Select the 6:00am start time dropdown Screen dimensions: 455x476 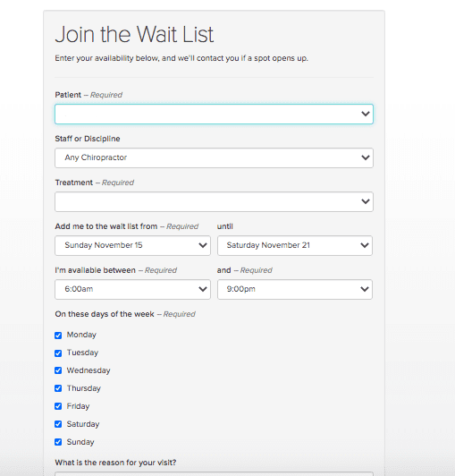tap(132, 289)
